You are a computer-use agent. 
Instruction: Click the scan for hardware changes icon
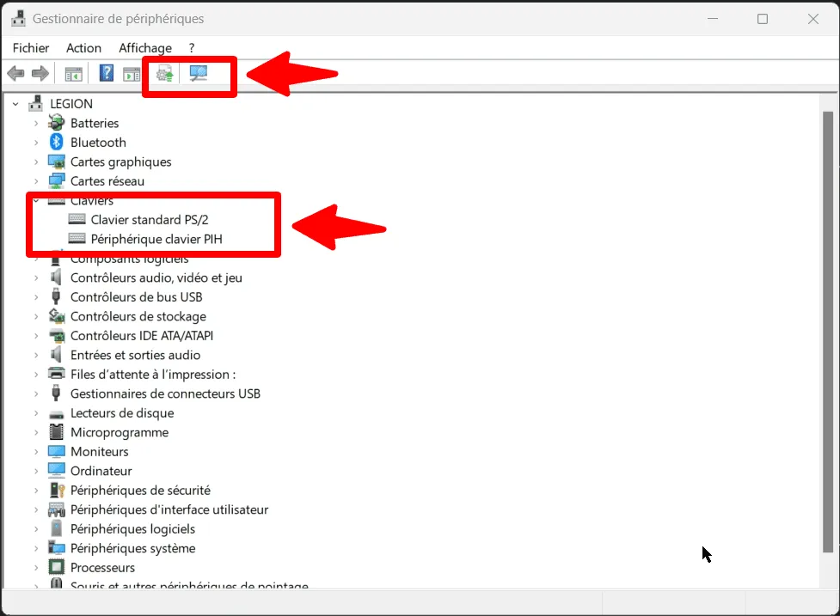tap(199, 73)
